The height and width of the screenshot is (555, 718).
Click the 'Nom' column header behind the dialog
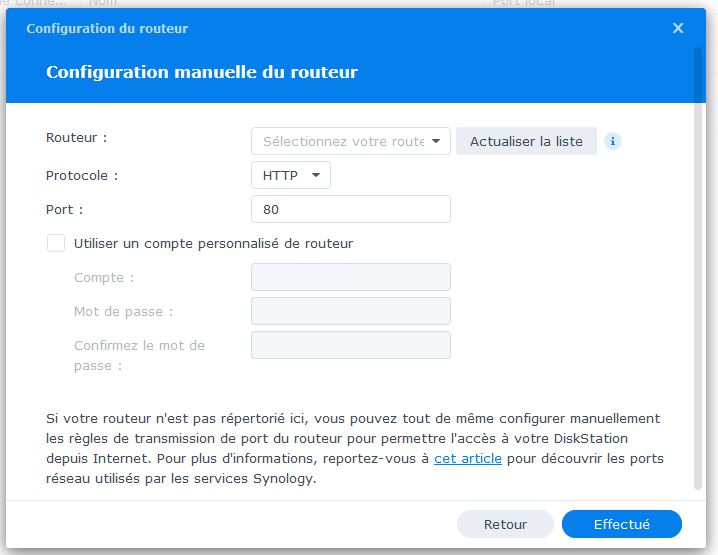[104, 4]
